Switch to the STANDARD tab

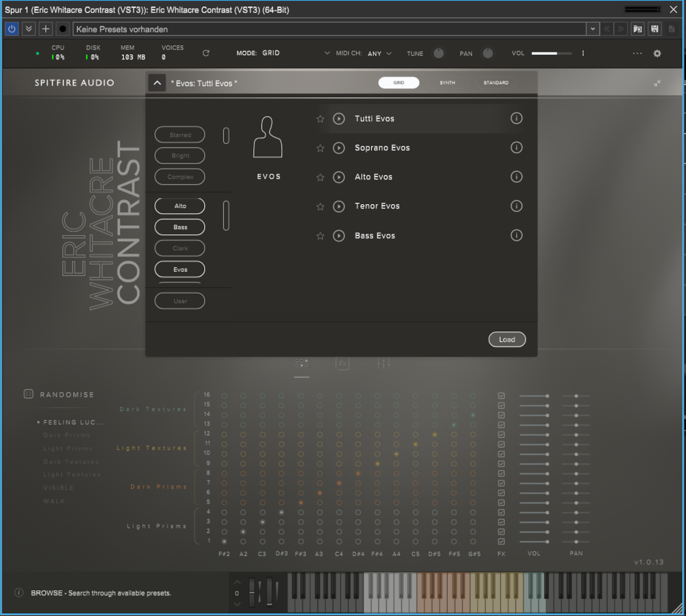pyautogui.click(x=496, y=83)
